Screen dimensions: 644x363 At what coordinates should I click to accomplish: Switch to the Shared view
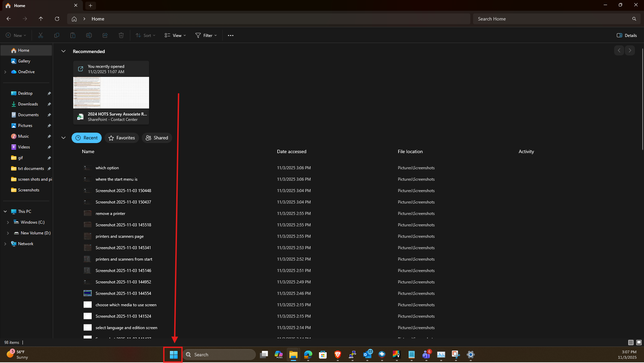pyautogui.click(x=157, y=138)
